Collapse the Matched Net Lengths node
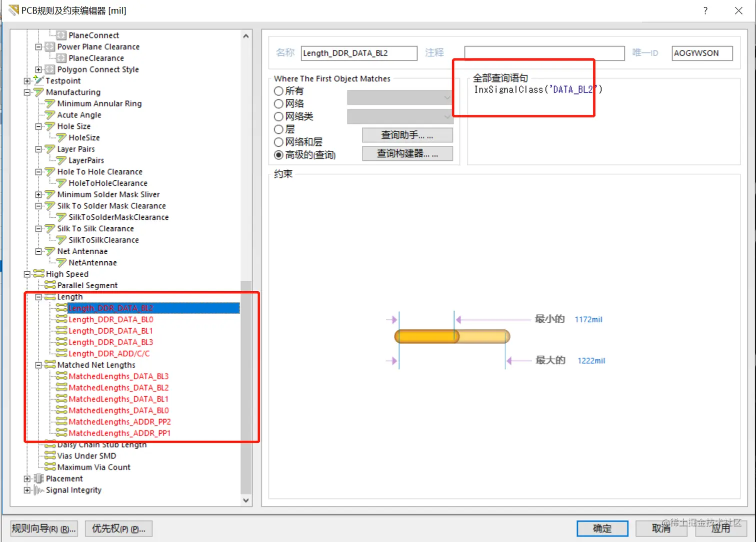This screenshot has height=542, width=756. coord(38,365)
